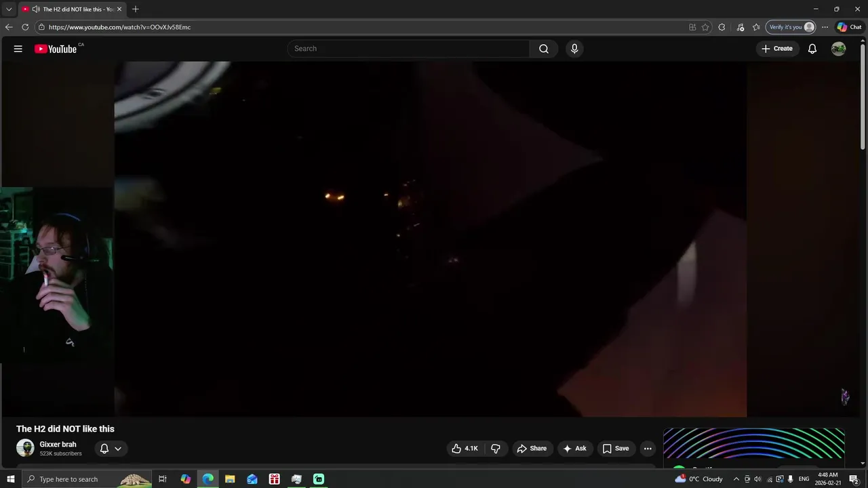Open Edge settings and more menu
The width and height of the screenshot is (868, 488).
click(825, 27)
